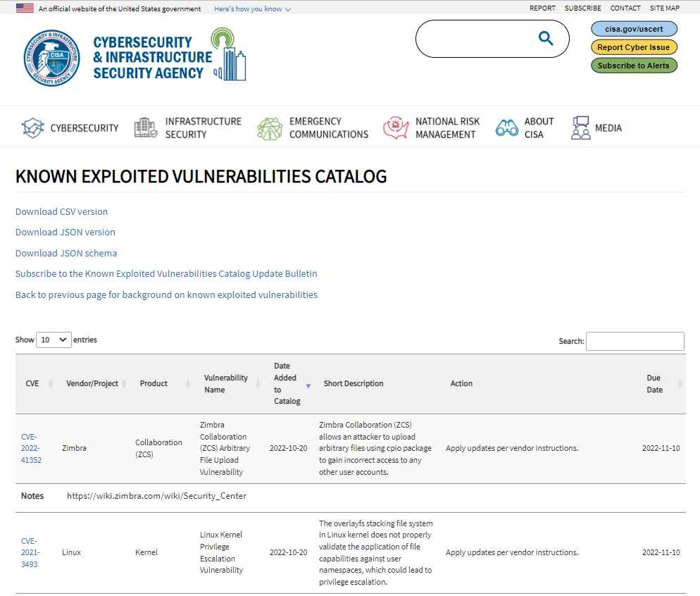700x596 pixels.
Task: Open the About CISA menu
Action: click(x=539, y=128)
